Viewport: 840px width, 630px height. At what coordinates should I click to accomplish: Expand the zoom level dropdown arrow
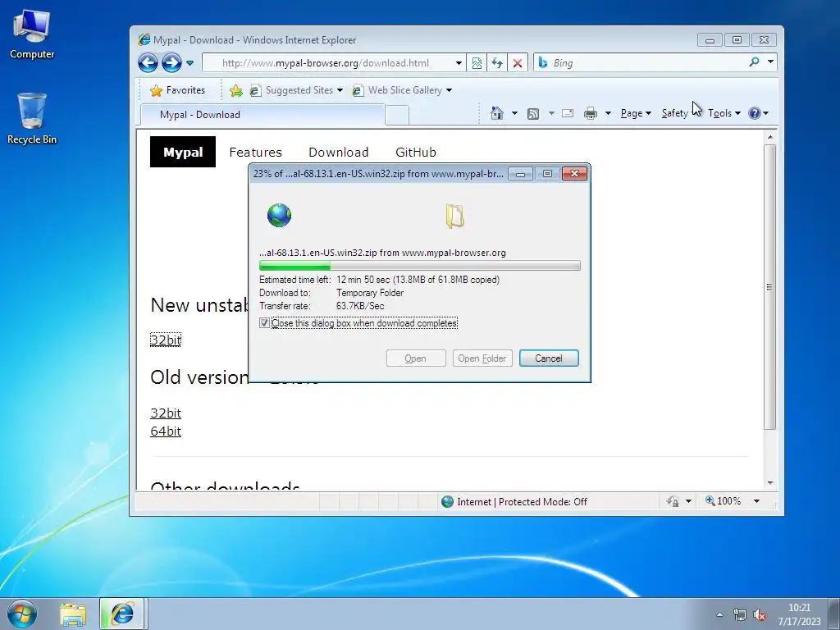(756, 501)
